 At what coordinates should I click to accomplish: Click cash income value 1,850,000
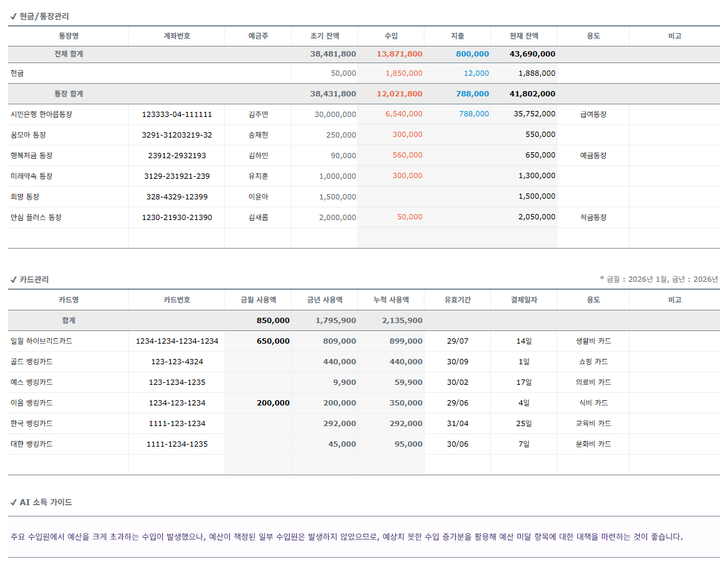404,73
